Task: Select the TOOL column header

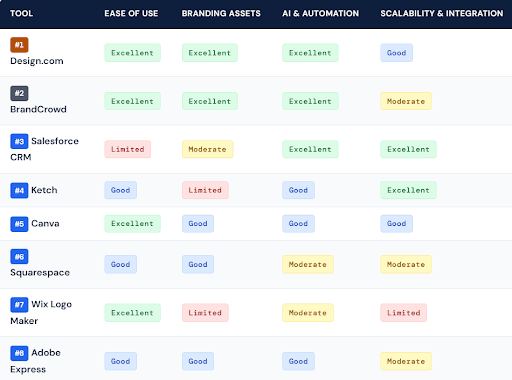Action: tap(21, 13)
